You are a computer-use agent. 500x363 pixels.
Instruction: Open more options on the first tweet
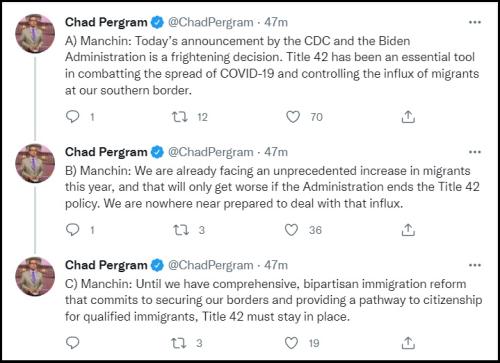(475, 22)
